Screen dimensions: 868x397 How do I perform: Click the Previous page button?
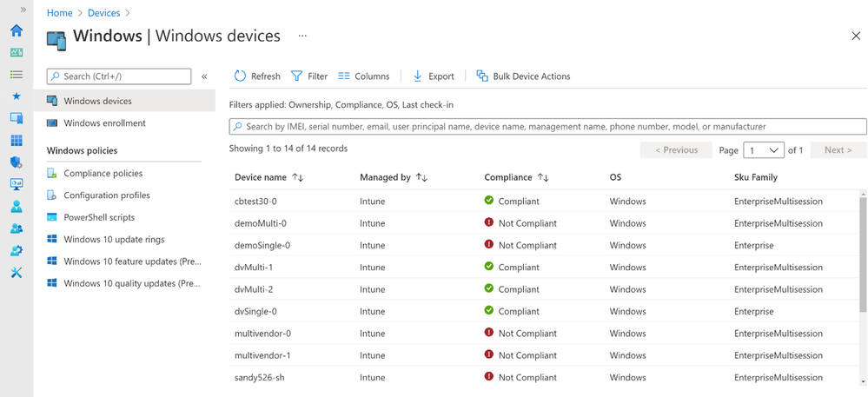click(676, 150)
